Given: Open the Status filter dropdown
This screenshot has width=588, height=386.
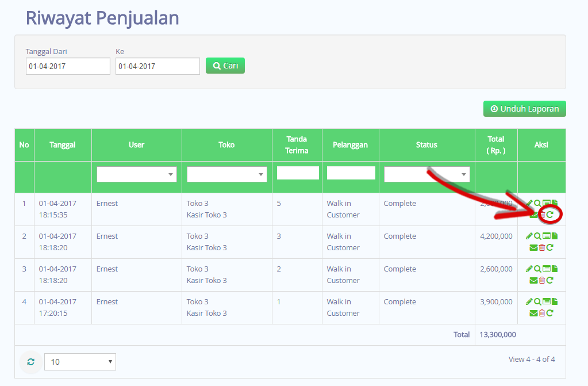Looking at the screenshot, I should click(426, 174).
